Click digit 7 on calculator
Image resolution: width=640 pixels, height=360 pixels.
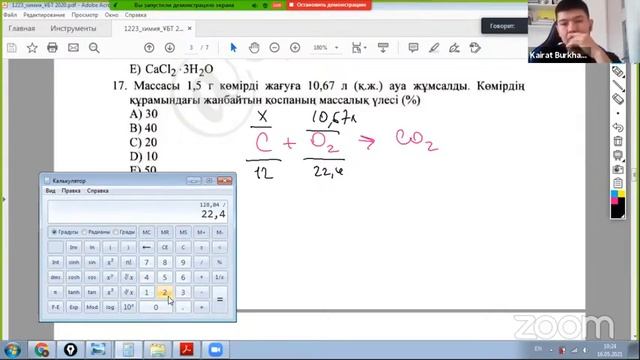(x=147, y=262)
